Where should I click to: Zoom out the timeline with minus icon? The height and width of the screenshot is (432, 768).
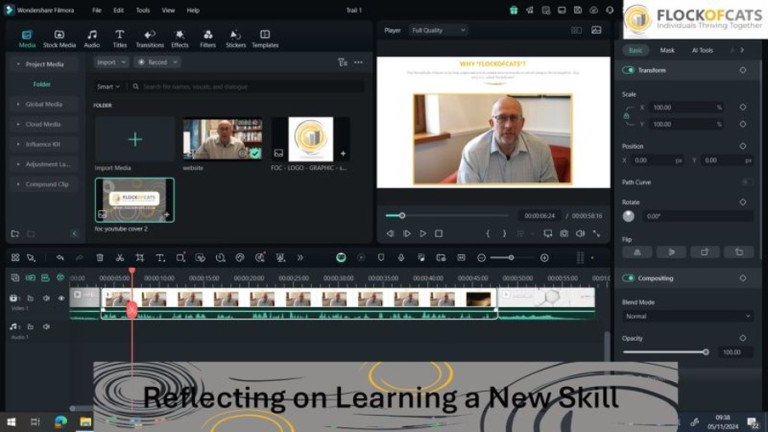(481, 258)
